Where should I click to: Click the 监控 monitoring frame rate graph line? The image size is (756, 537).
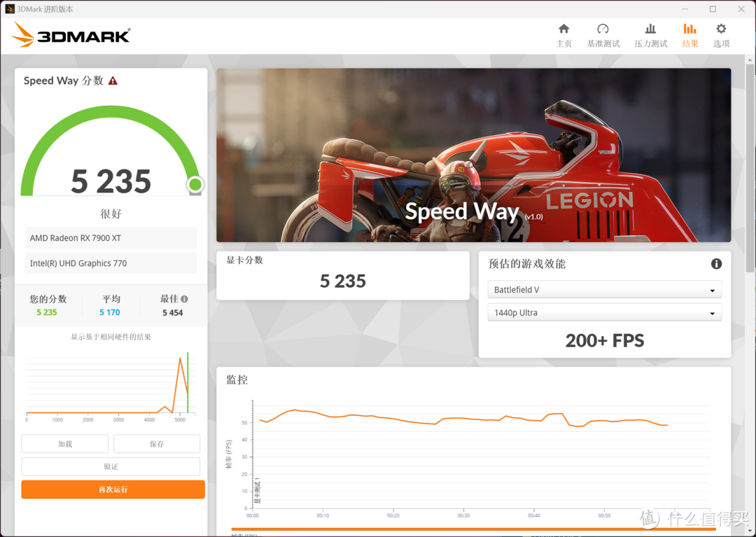463,419
